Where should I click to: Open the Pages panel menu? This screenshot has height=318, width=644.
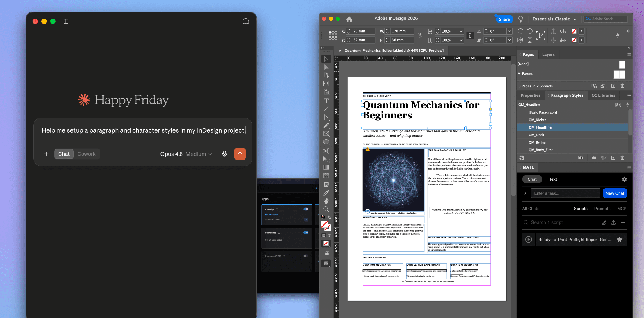coord(629,54)
